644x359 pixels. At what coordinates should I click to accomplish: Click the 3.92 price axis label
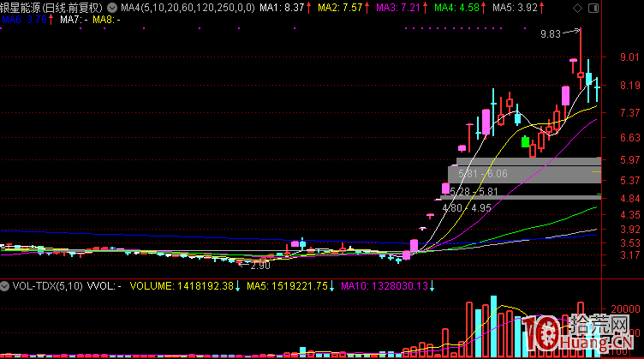point(629,230)
